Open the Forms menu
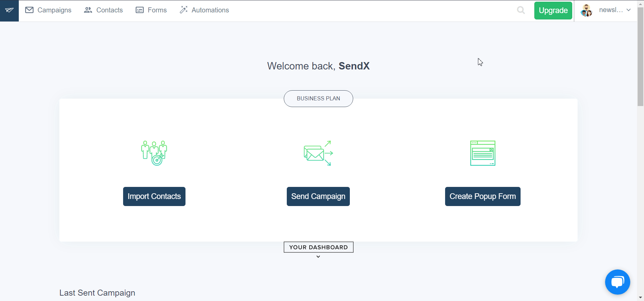 pyautogui.click(x=151, y=10)
